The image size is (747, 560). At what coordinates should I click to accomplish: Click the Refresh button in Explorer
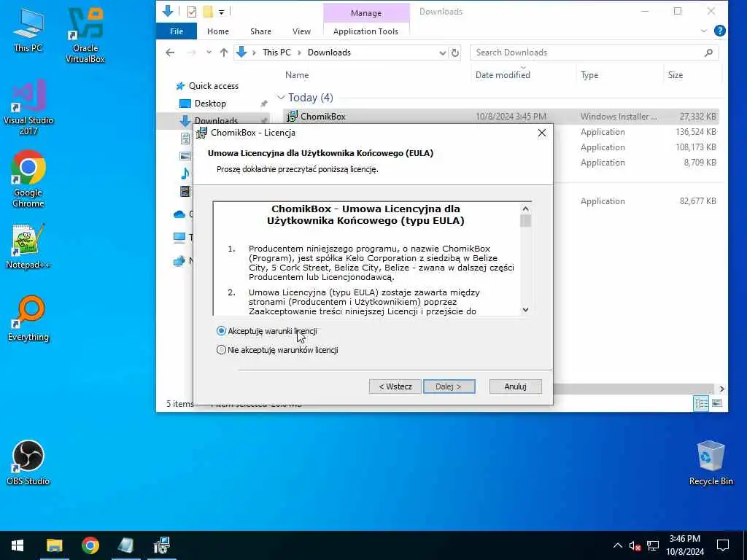[x=455, y=52]
